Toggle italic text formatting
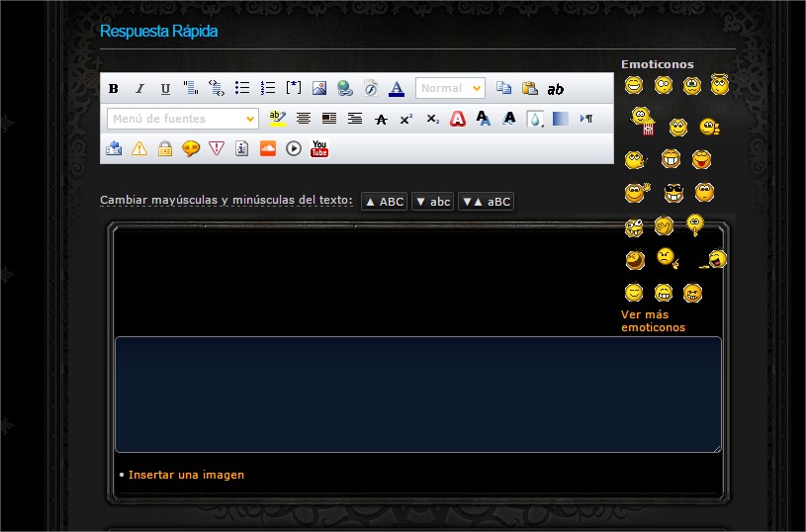The image size is (806, 532). tap(139, 89)
